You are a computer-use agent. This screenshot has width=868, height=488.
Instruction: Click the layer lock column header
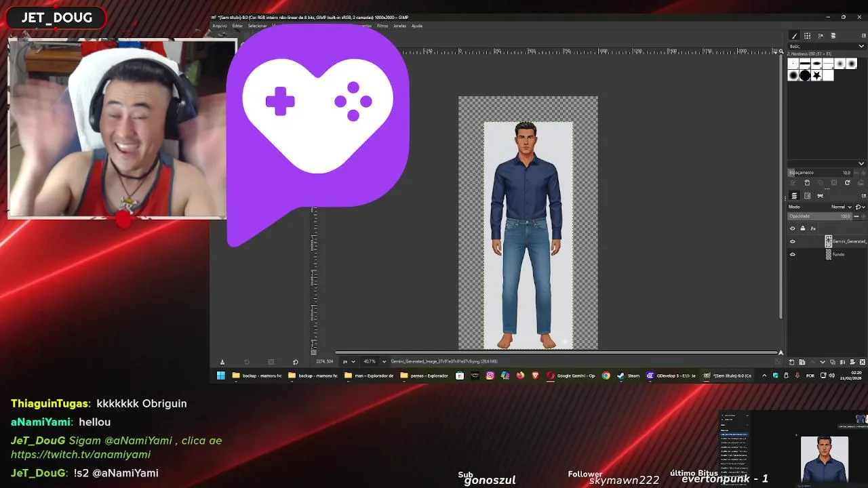click(803, 228)
